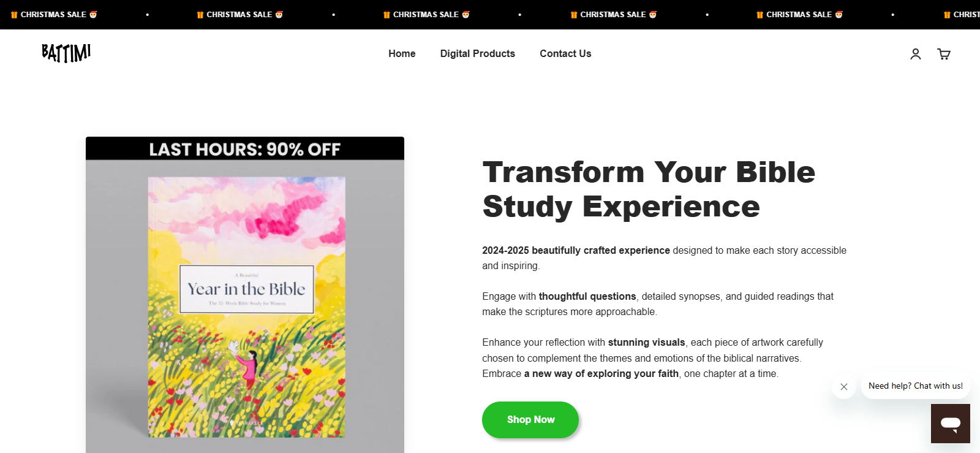This screenshot has width=980, height=453.
Task: Click the Santa icon in the leftmost Christmas Sale
Action: coord(93,15)
